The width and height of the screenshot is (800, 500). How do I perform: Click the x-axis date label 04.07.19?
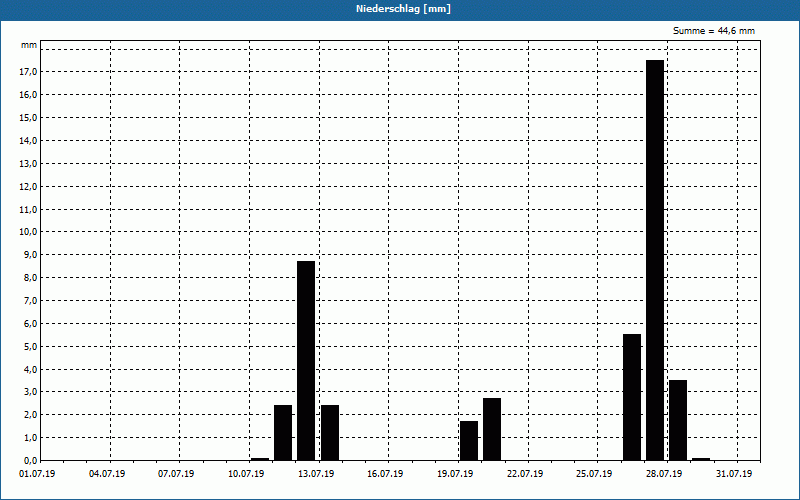point(107,474)
